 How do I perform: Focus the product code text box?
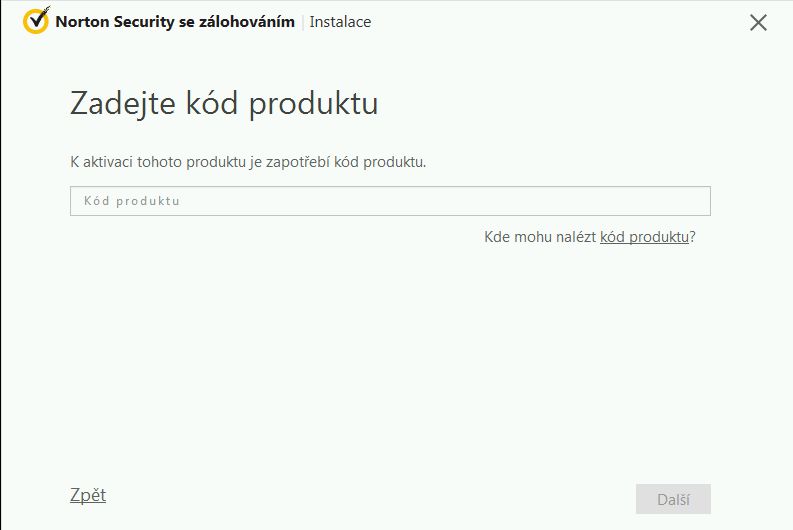coord(390,201)
